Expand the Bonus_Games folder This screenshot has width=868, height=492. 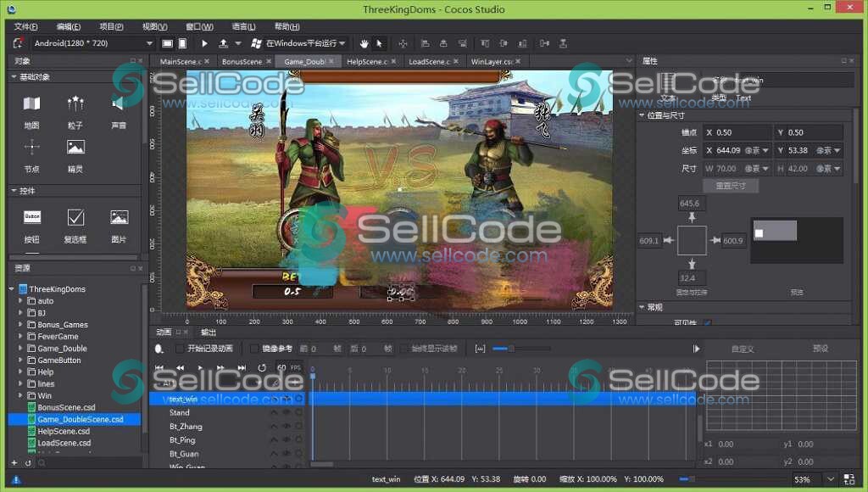tap(21, 325)
